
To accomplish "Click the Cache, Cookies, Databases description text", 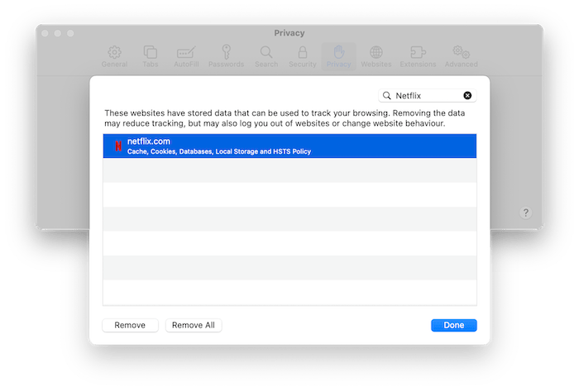I will tap(219, 151).
